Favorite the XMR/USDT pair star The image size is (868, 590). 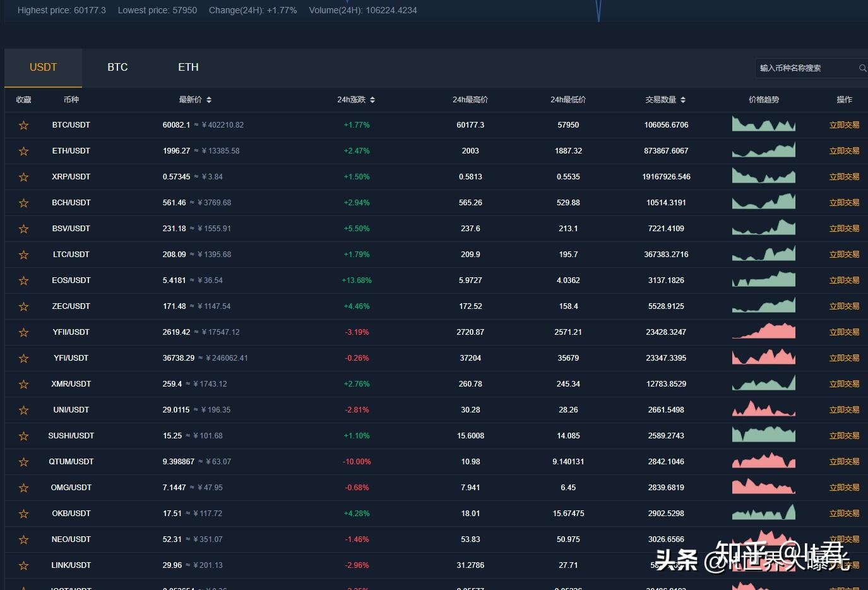[x=23, y=384]
